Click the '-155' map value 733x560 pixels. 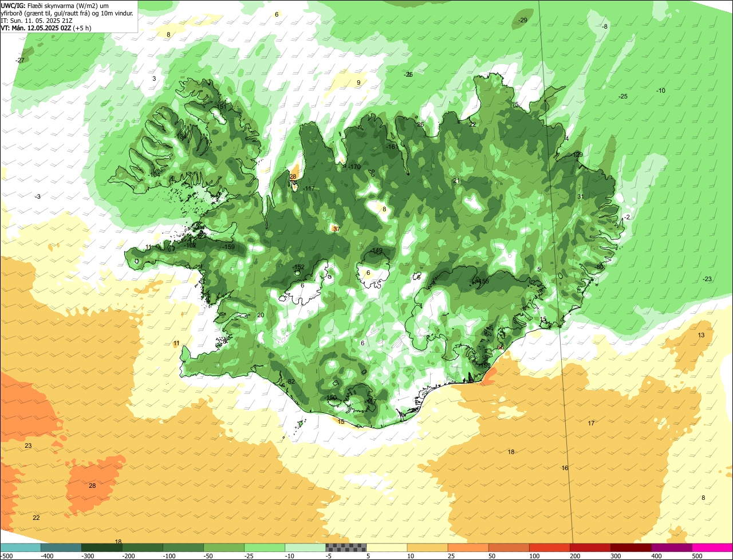(x=483, y=281)
